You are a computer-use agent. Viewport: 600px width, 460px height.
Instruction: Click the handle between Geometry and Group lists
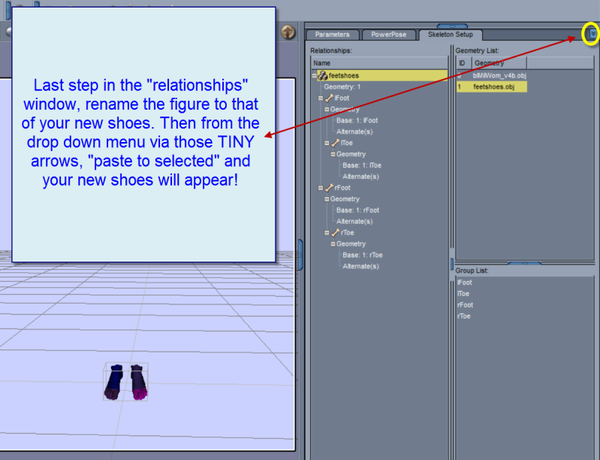524,263
